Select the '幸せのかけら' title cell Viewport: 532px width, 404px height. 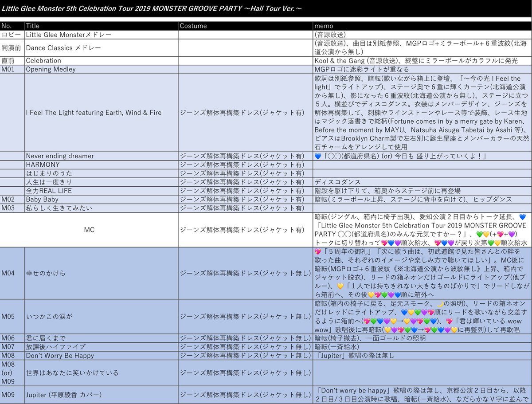pos(102,273)
